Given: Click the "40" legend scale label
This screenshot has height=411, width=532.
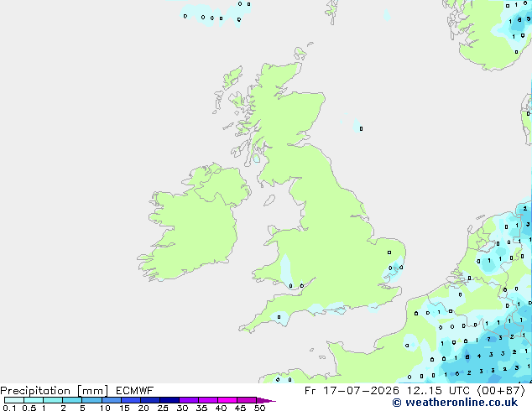Looking at the screenshot, I should point(221,408).
